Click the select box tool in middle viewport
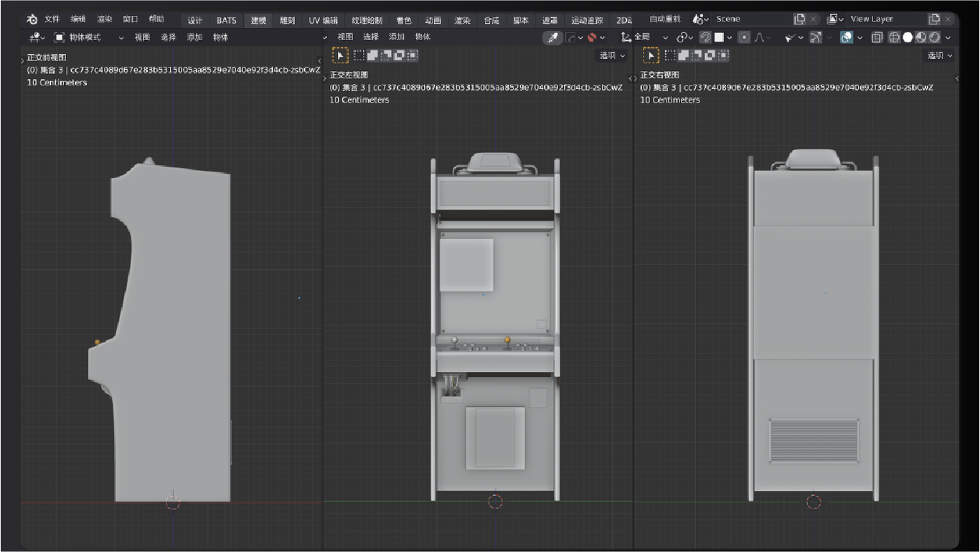The height and width of the screenshot is (552, 980). [340, 55]
